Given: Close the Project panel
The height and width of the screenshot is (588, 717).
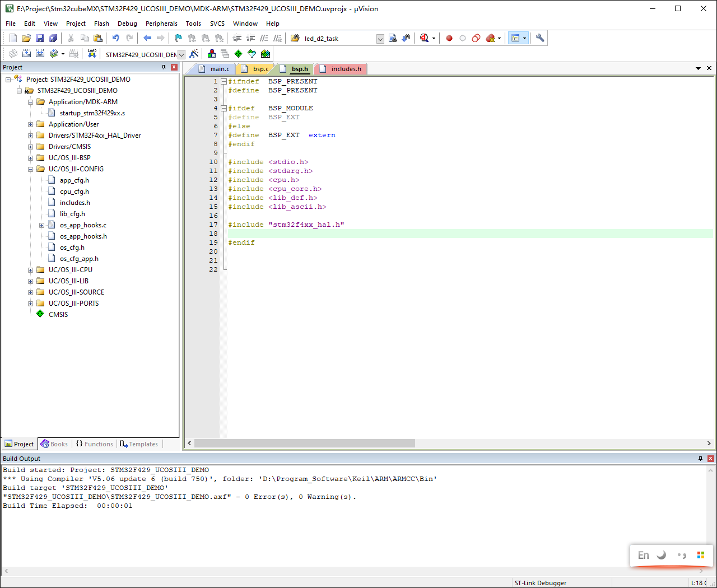Looking at the screenshot, I should coord(174,67).
